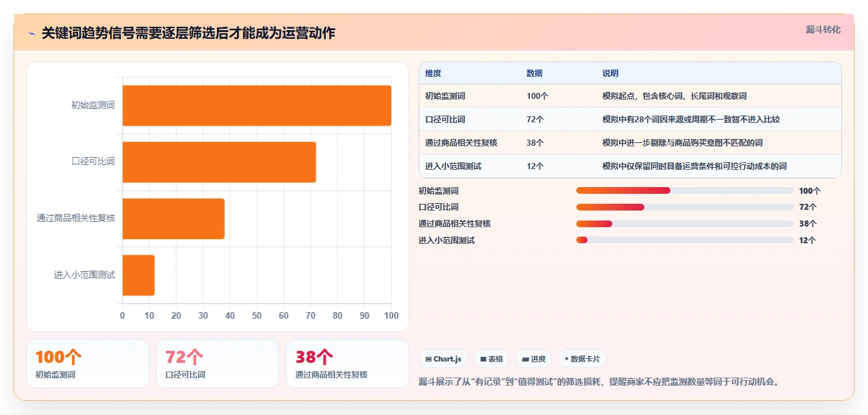Click the 口径可比词 label in progress list
Image resolution: width=868 pixels, height=415 pixels.
pos(439,207)
